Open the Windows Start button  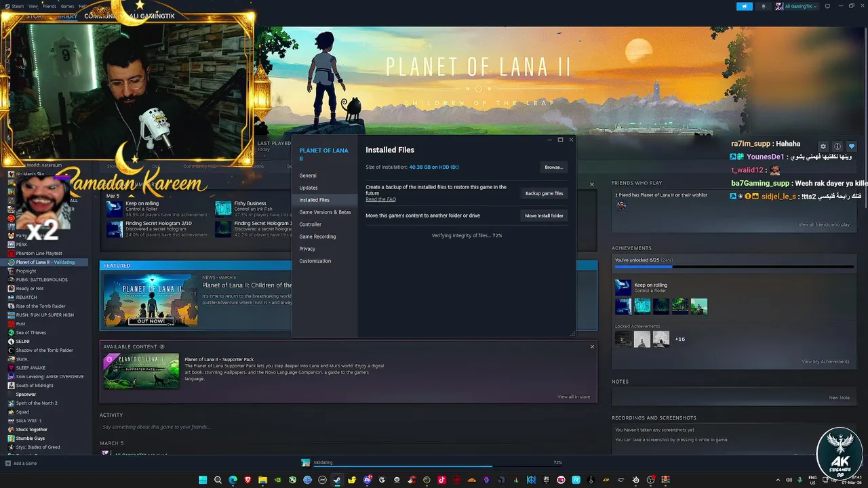pyautogui.click(x=203, y=480)
